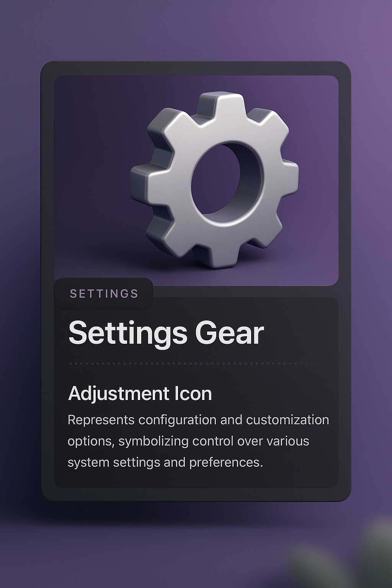Click the dotted divider under the title
This screenshot has height=588, width=392.
coord(196,364)
